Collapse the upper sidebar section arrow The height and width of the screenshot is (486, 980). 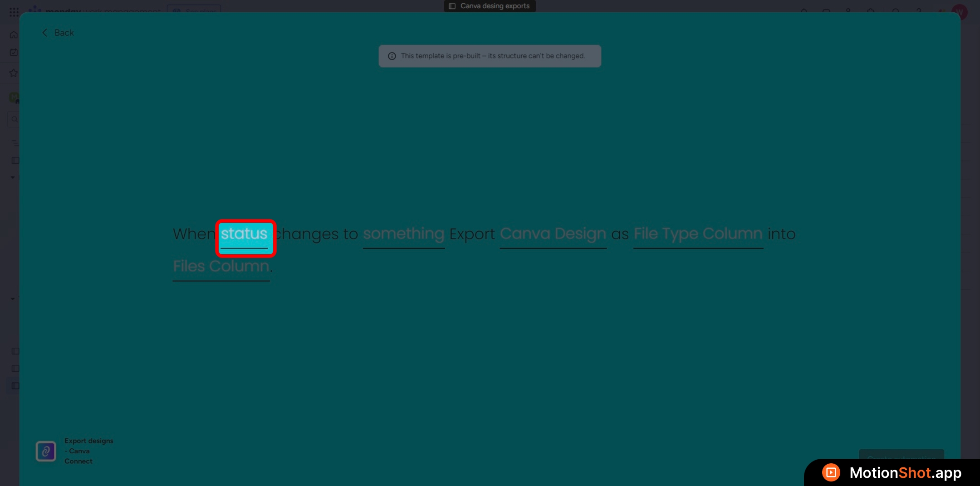[x=13, y=177]
